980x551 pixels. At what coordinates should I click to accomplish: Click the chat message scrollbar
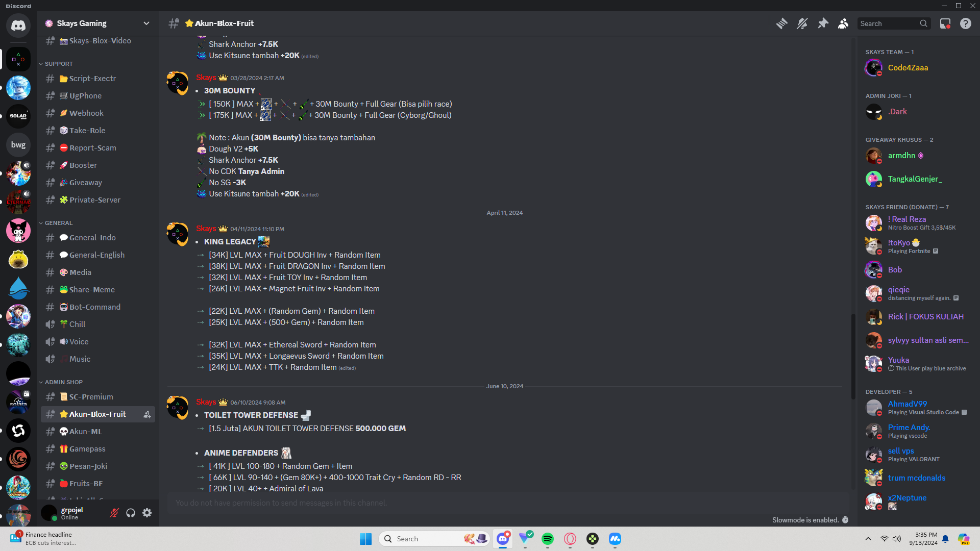click(x=853, y=356)
